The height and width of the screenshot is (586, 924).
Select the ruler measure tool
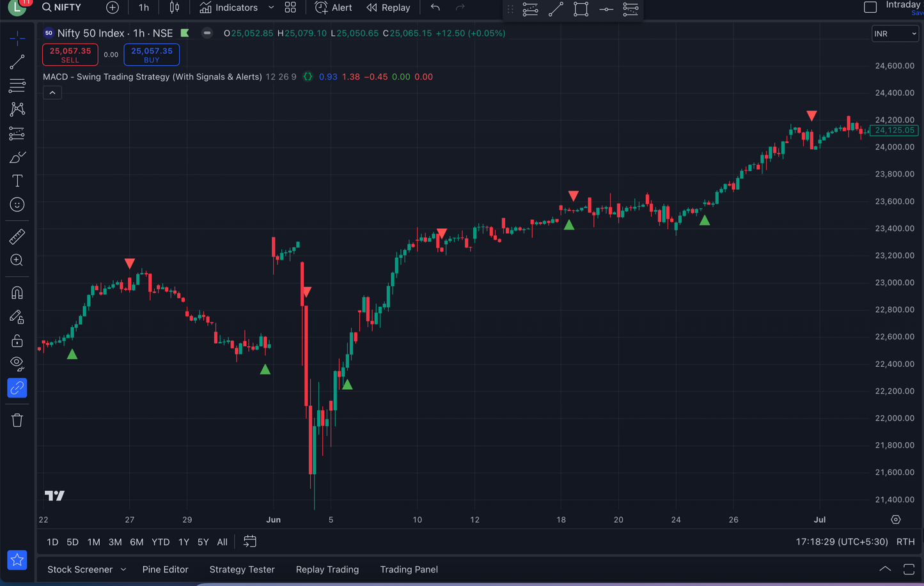[x=17, y=236]
